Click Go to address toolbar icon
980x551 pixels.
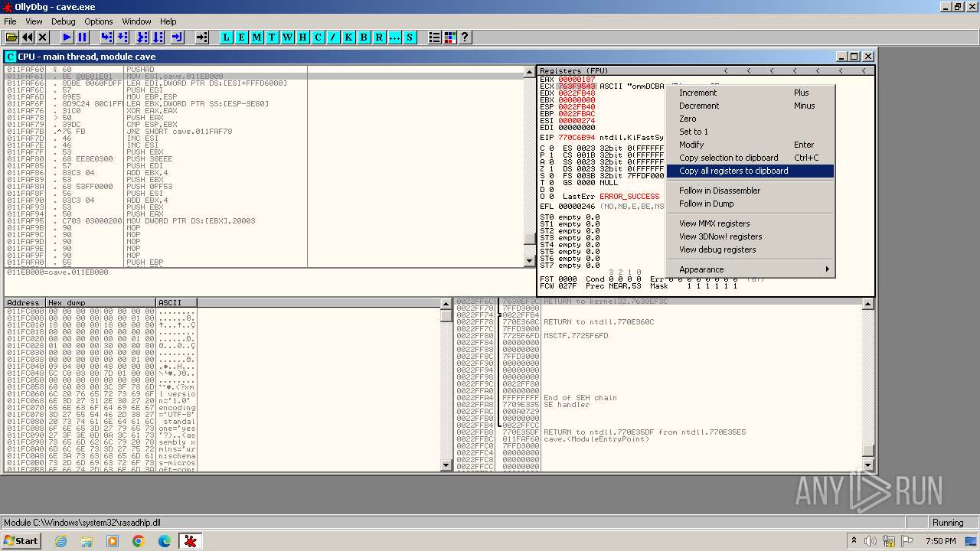[202, 37]
